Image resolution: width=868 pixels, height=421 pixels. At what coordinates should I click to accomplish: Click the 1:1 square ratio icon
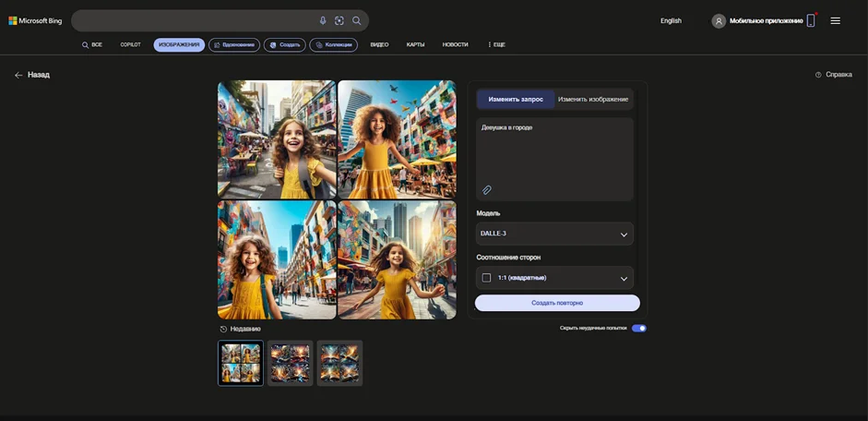tap(486, 278)
